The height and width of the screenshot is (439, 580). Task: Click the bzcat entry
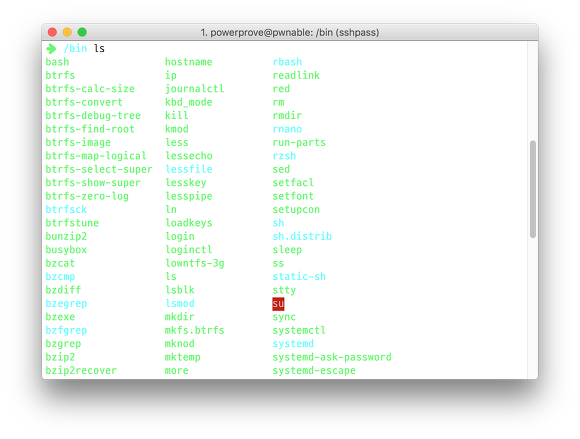click(60, 263)
